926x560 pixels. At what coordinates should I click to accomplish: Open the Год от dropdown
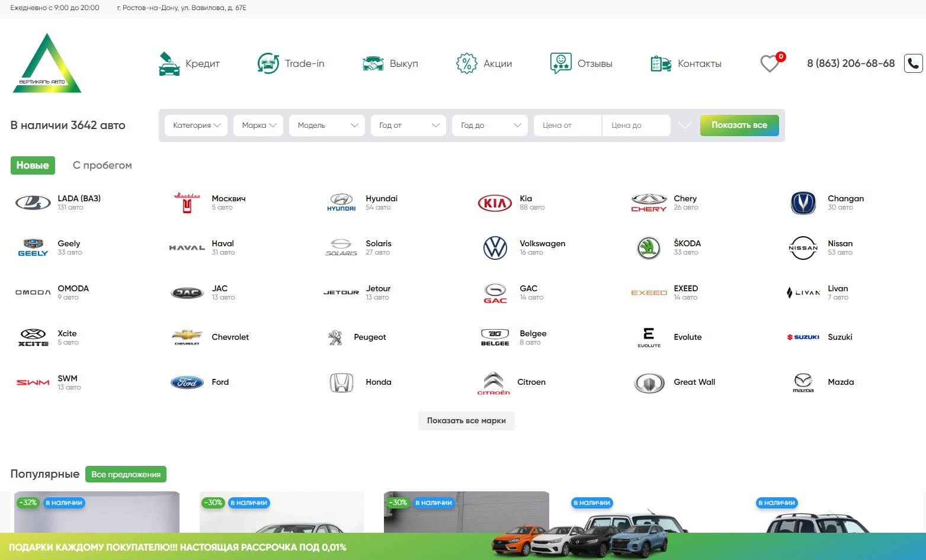[408, 125]
